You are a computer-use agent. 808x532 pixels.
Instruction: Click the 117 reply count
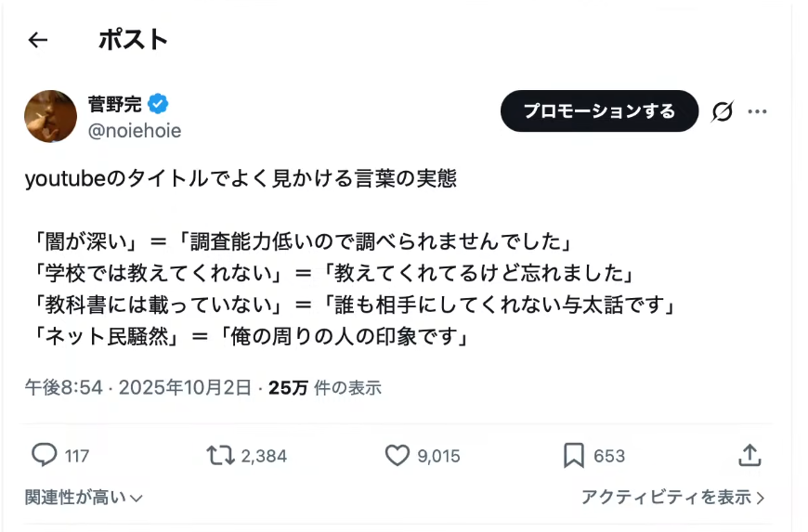tap(77, 456)
